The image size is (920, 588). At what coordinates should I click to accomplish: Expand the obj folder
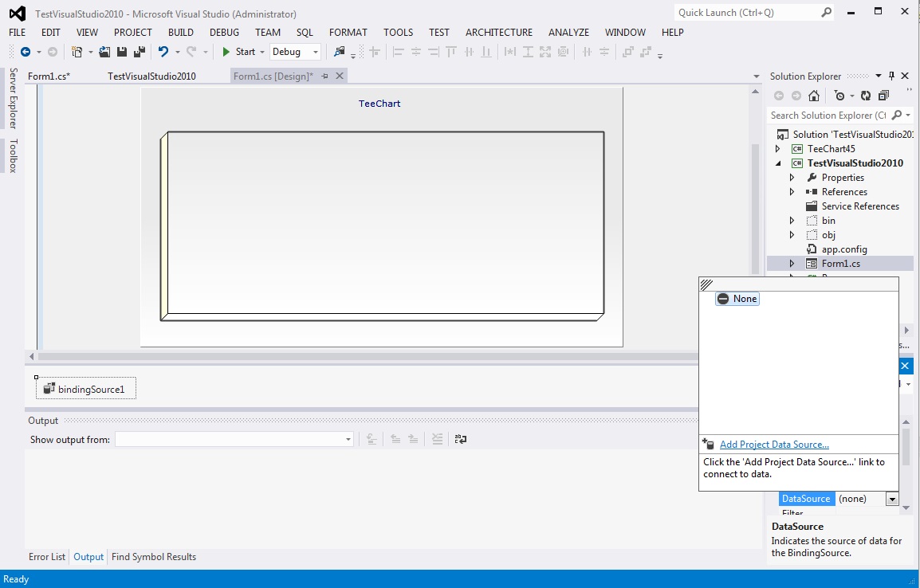[792, 234]
